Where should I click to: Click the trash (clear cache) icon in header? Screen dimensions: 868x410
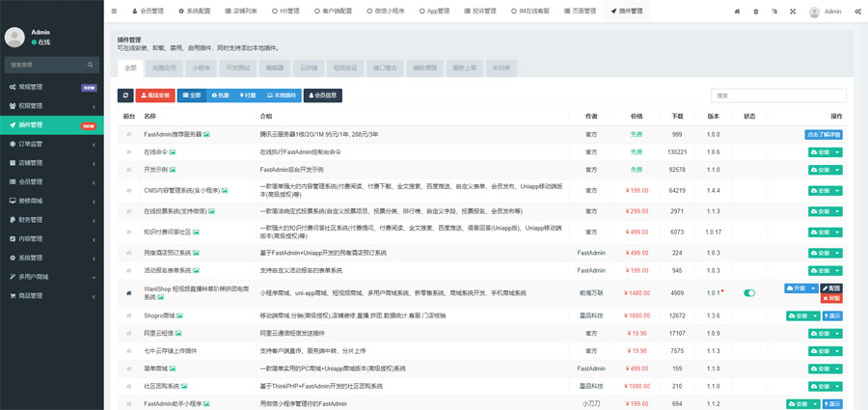tap(755, 12)
